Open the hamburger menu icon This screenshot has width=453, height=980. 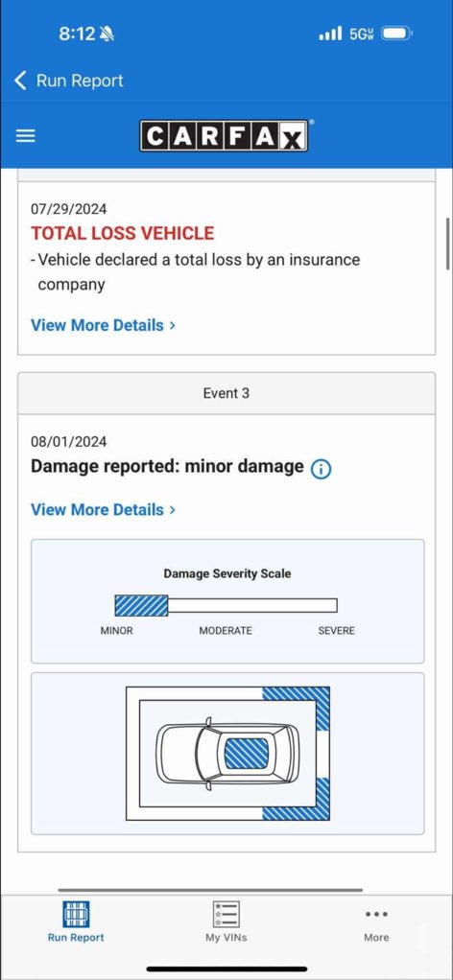(25, 136)
